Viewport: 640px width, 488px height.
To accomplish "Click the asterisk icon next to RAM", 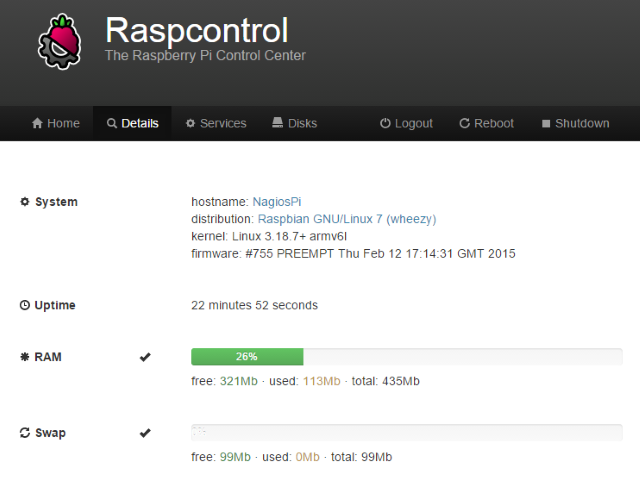I will 24,357.
